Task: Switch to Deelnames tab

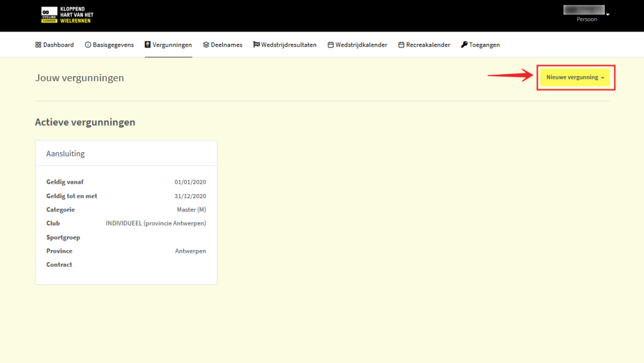Action: (x=223, y=44)
